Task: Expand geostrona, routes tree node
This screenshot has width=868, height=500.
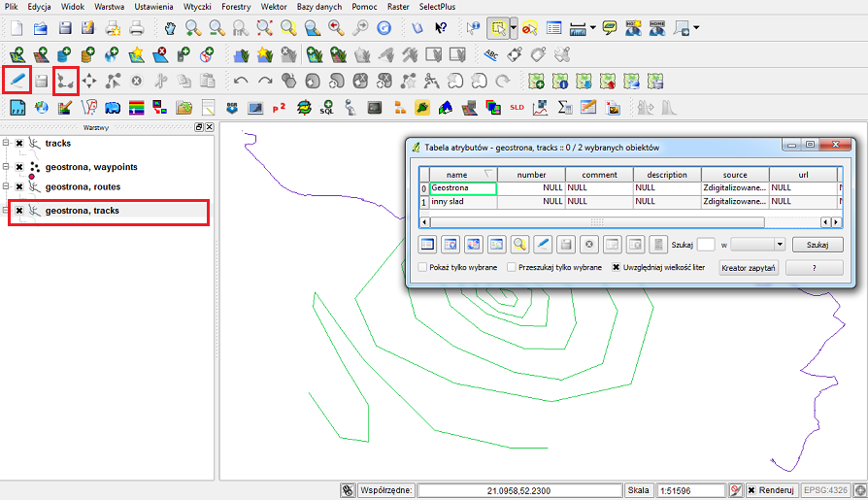Action: (x=6, y=186)
